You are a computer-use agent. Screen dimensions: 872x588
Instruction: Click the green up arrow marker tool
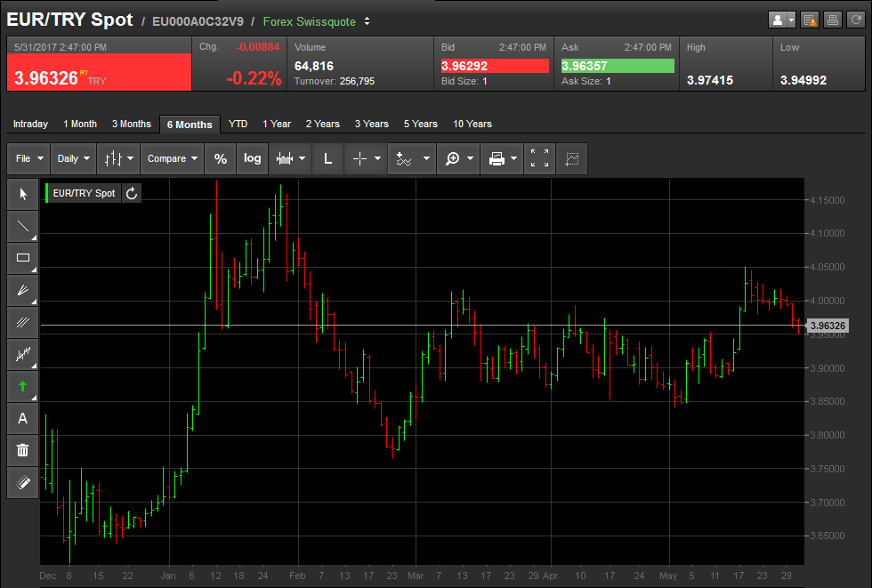pos(23,386)
